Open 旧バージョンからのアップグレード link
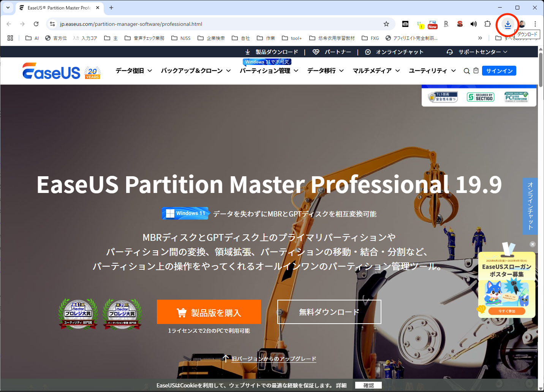Viewport: 544px width, 392px height. (274, 359)
